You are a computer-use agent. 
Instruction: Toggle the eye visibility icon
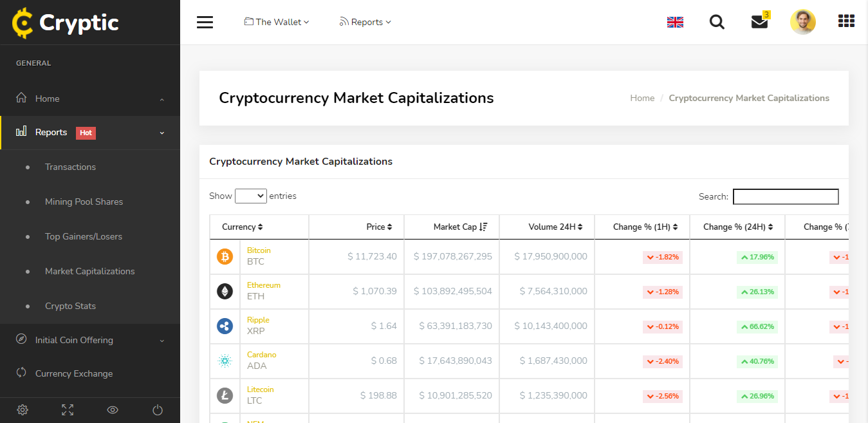(113, 409)
